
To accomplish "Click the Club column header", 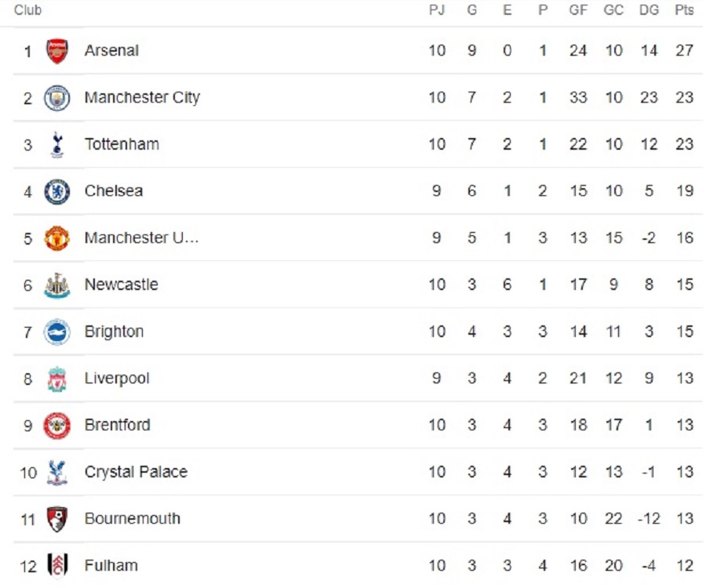I will tap(27, 10).
